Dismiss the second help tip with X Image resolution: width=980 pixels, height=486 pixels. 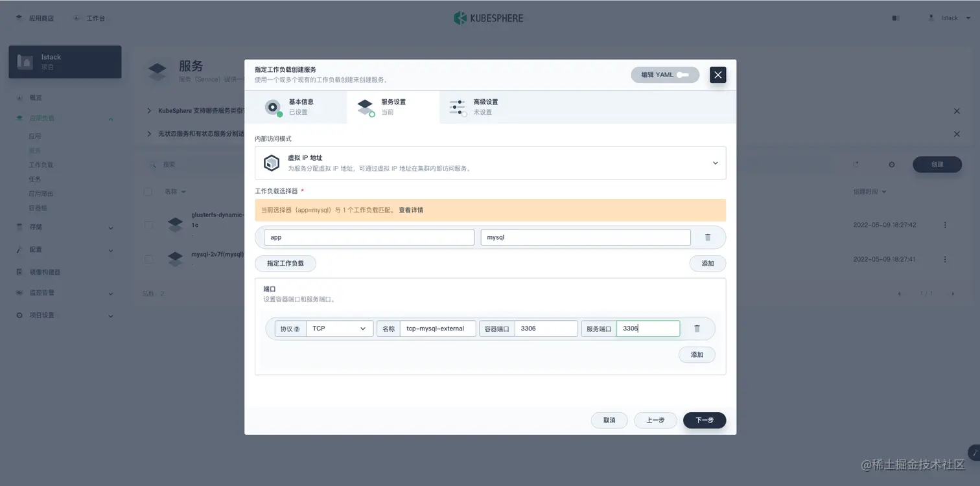[957, 134]
